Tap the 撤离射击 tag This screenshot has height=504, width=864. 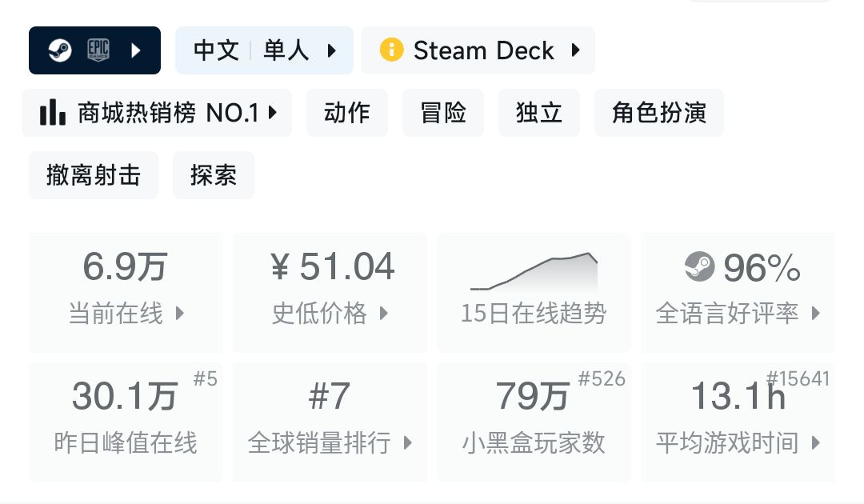(x=94, y=175)
